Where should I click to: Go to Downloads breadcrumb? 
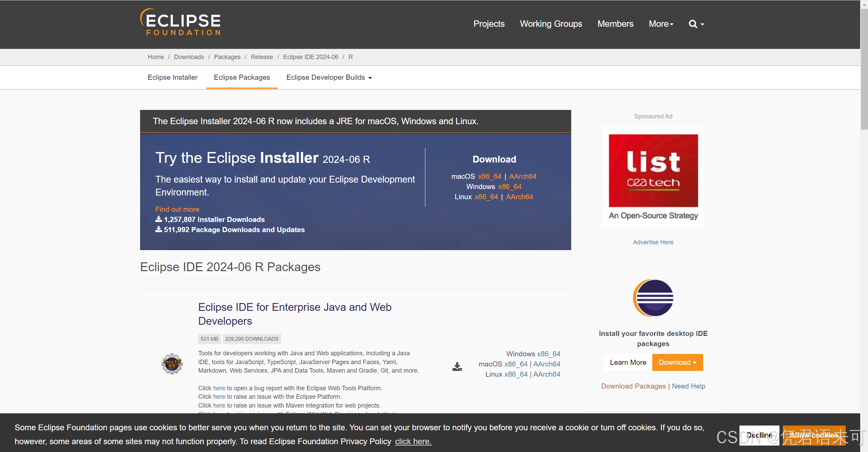point(189,57)
